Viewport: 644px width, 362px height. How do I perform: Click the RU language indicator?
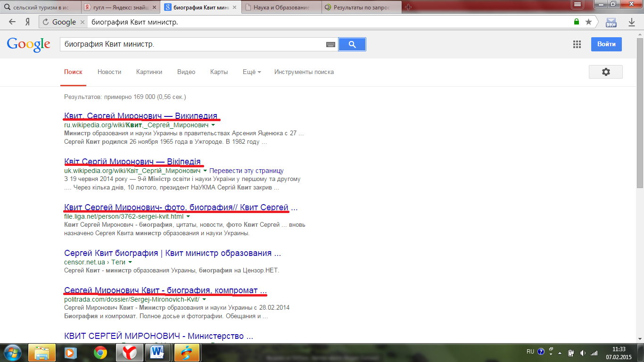click(530, 352)
